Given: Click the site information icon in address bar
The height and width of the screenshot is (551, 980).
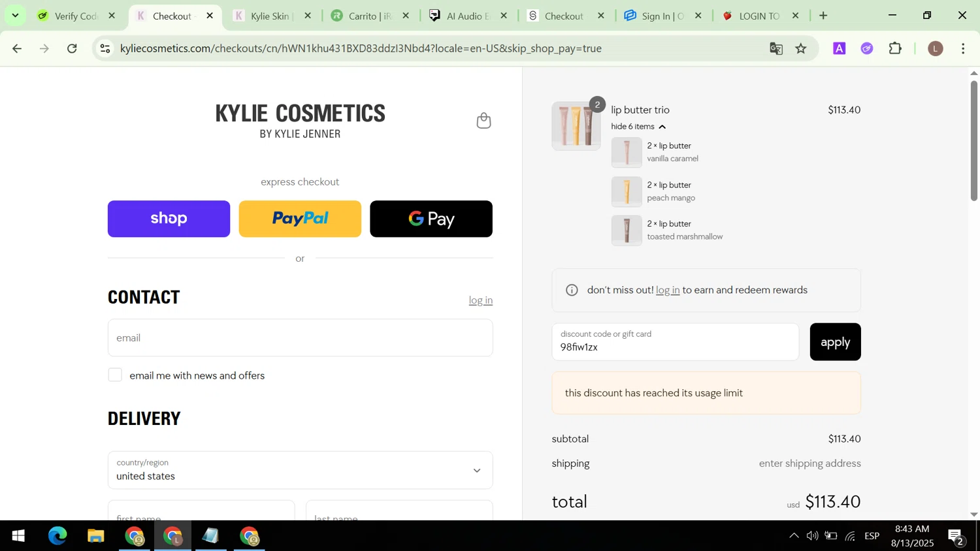Looking at the screenshot, I should click(105, 48).
